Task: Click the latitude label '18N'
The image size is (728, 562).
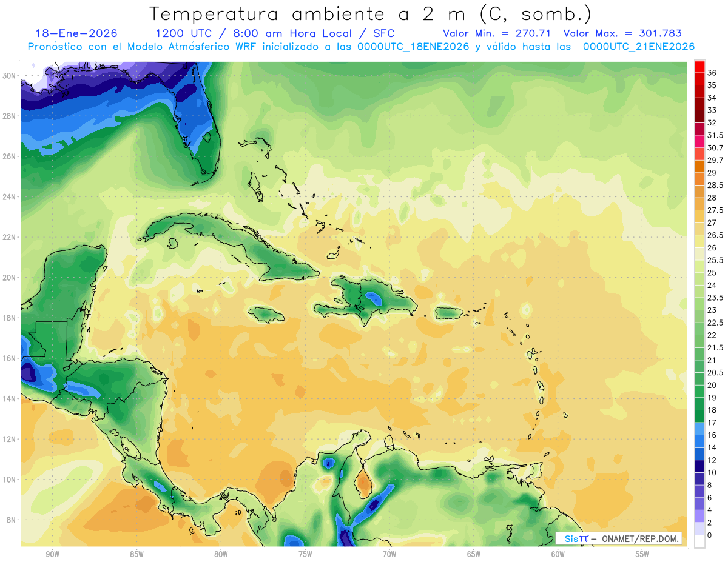Action: (9, 318)
